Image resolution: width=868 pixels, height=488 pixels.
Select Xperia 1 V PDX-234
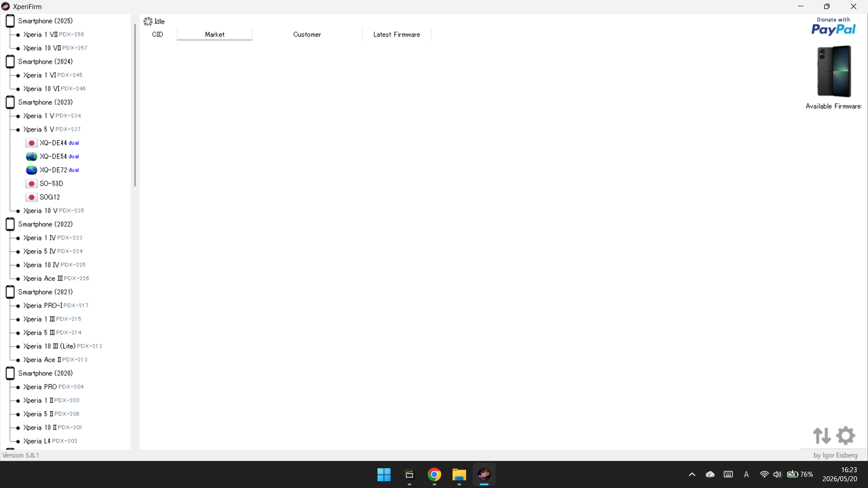pyautogui.click(x=52, y=116)
